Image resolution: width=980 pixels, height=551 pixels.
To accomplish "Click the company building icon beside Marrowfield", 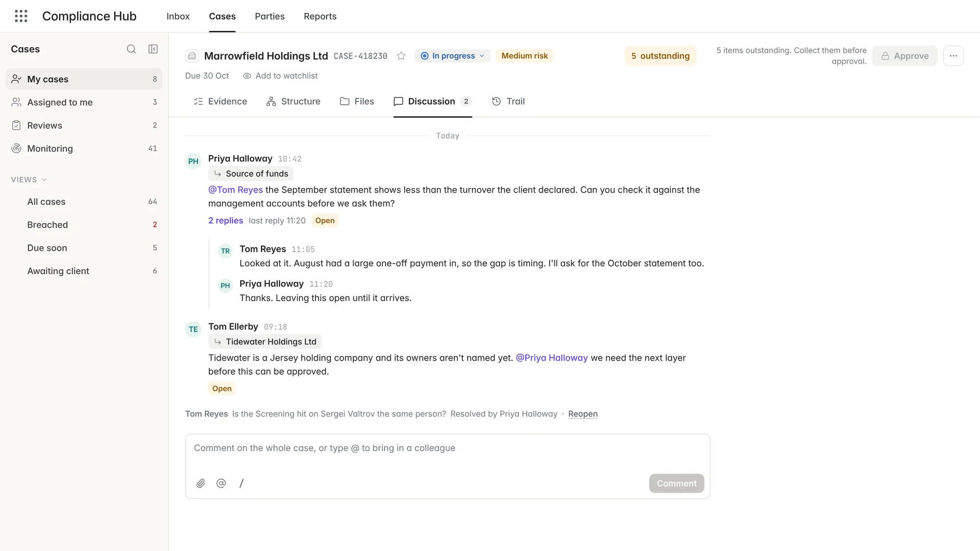I will point(192,56).
